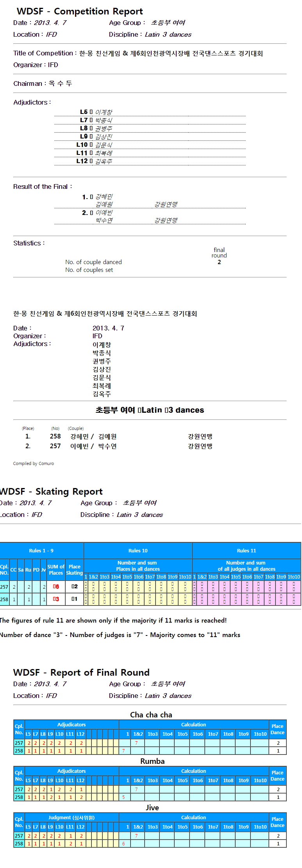Click "Adjudicators" header in the Cha cha cha table
302x868 pixels.
(71, 725)
